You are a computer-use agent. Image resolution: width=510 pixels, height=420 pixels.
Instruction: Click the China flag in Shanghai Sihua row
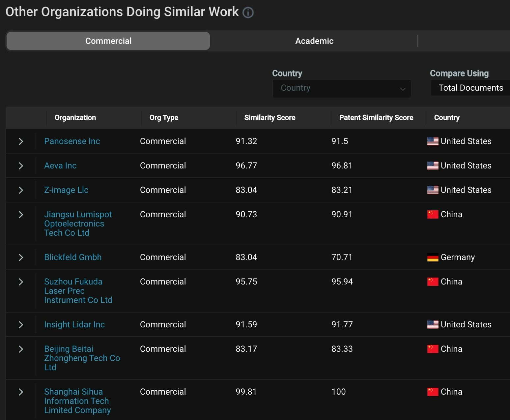433,392
